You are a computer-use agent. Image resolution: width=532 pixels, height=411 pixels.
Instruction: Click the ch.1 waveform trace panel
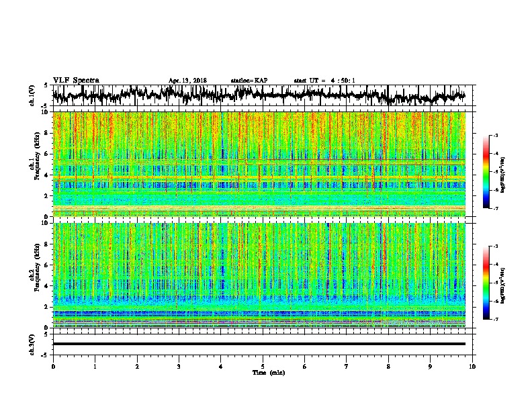[262, 95]
